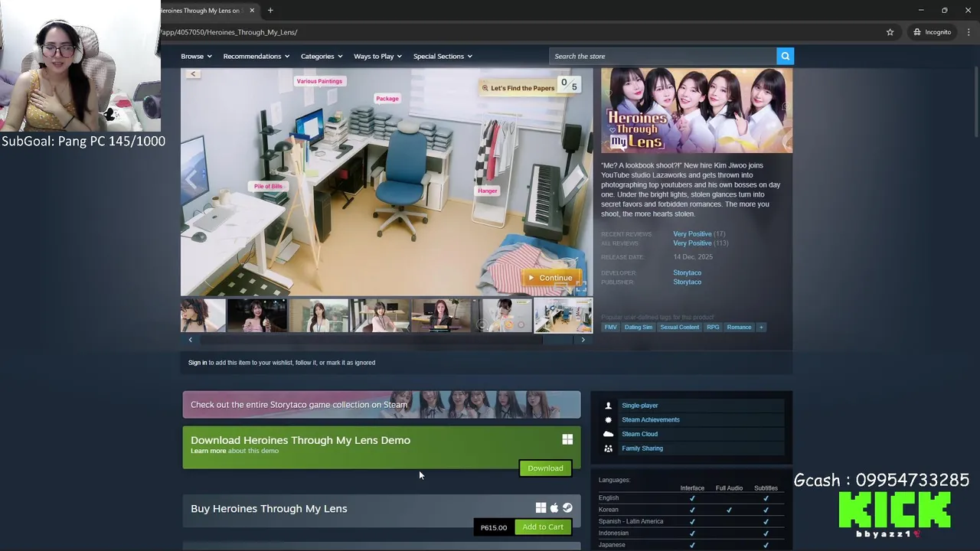Open the Steam Achievements link
The height and width of the screenshot is (551, 980).
click(651, 419)
